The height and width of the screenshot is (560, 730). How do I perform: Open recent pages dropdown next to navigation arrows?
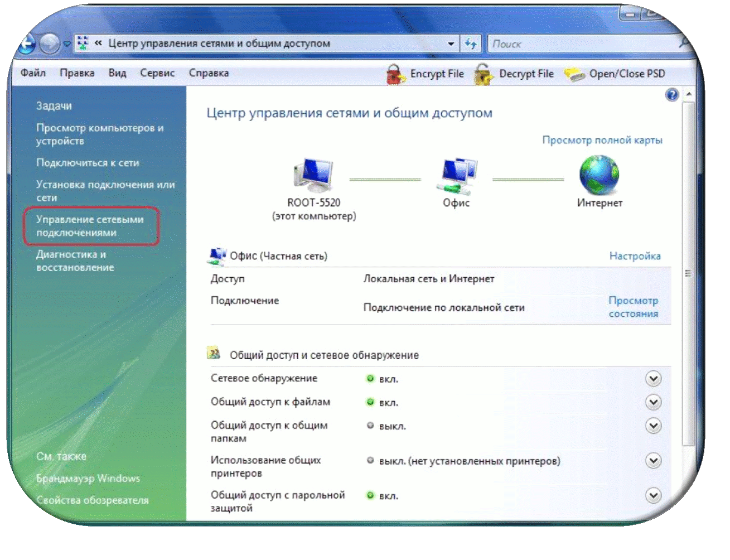67,44
